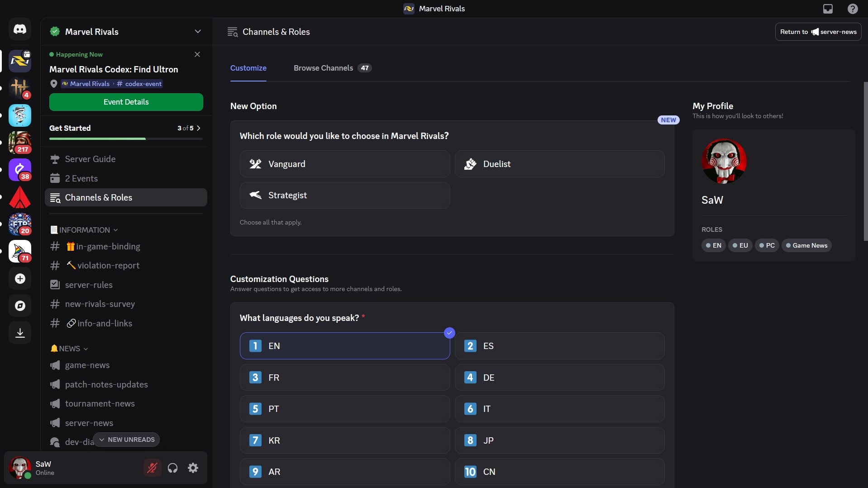Open server-news channel in sidebar

126,423
